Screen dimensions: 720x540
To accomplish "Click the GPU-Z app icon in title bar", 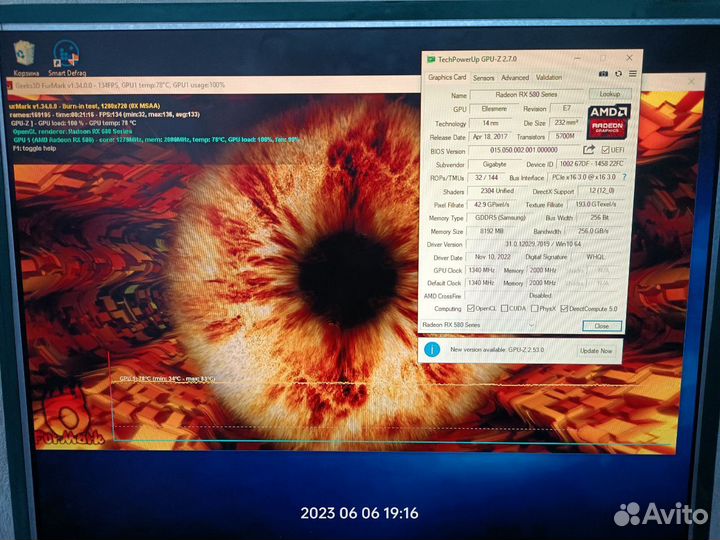I will pos(431,59).
